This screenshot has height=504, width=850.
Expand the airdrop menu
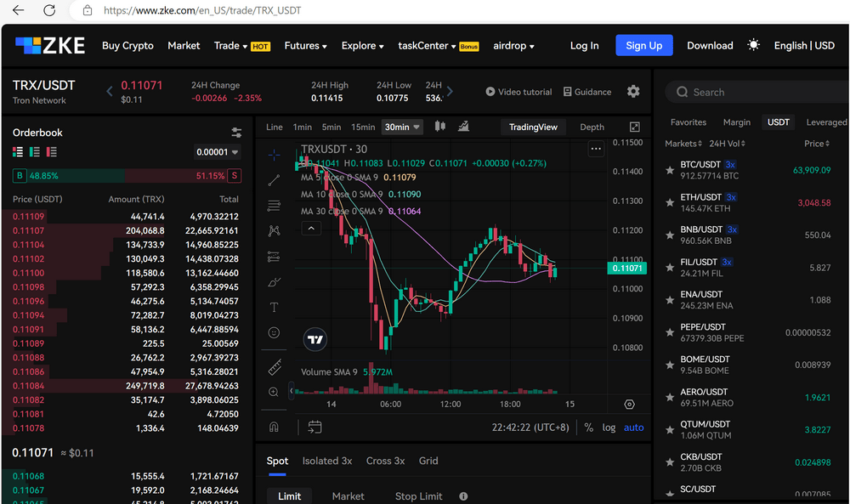pyautogui.click(x=514, y=46)
